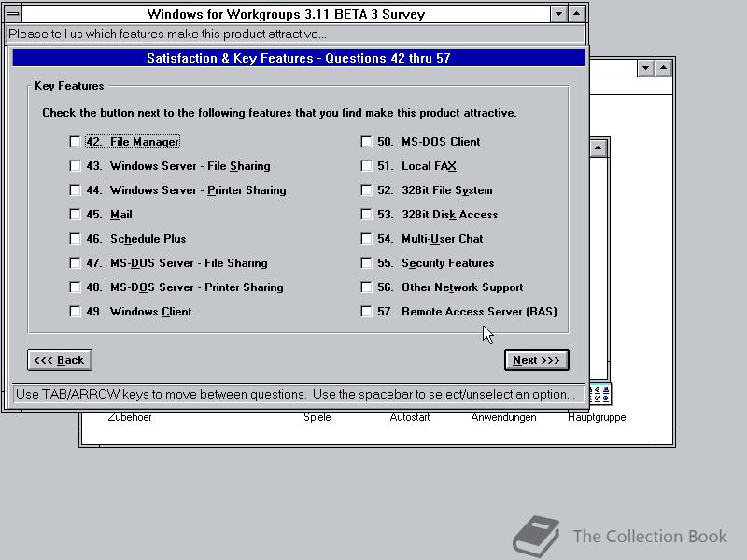Maximize the background Program Manager window

coord(664,68)
